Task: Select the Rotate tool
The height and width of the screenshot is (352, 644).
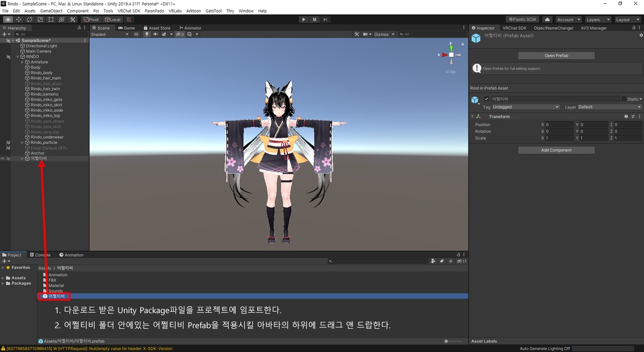Action: pyautogui.click(x=30, y=19)
